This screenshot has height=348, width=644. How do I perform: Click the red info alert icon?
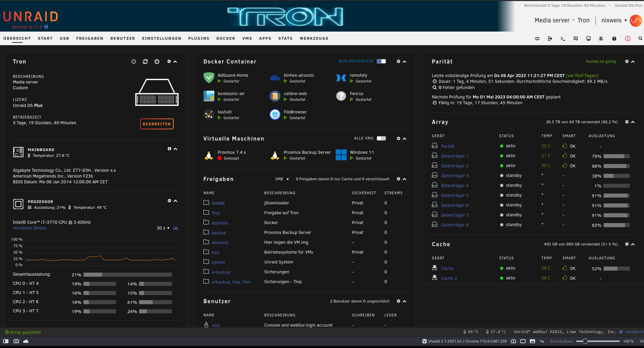coord(628,38)
